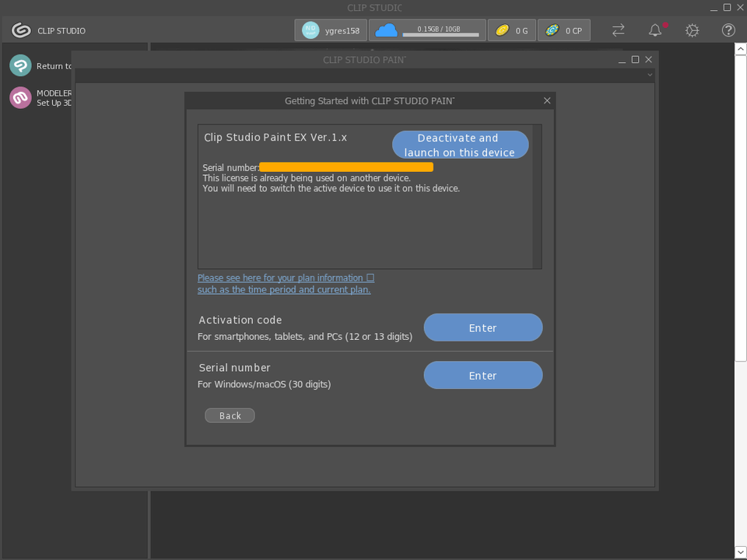Close the Getting Started dialog

click(547, 100)
